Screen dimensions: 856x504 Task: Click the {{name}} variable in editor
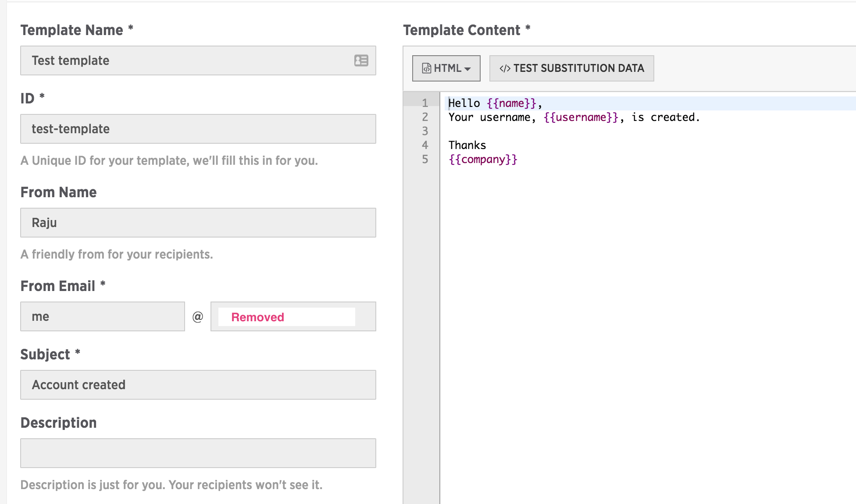(x=511, y=103)
